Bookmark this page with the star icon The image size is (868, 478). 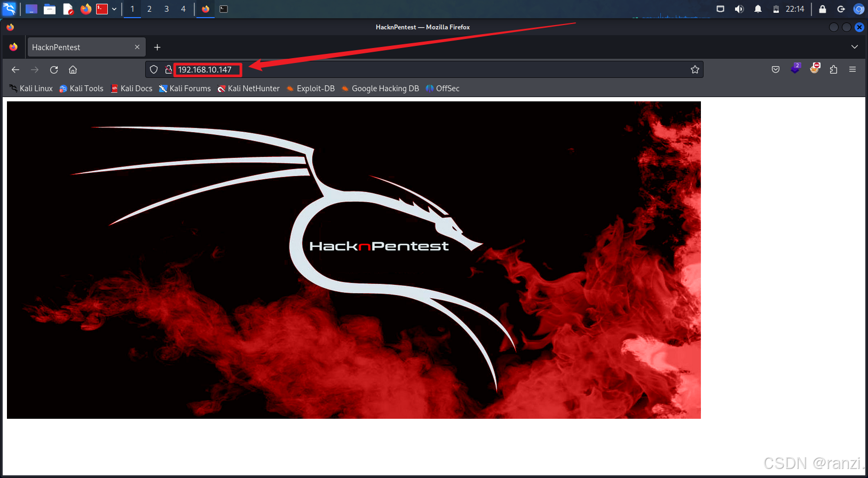point(695,69)
